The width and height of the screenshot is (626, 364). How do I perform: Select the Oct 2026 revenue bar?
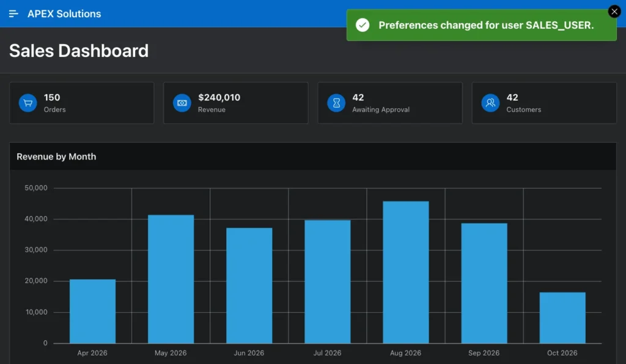pos(562,318)
